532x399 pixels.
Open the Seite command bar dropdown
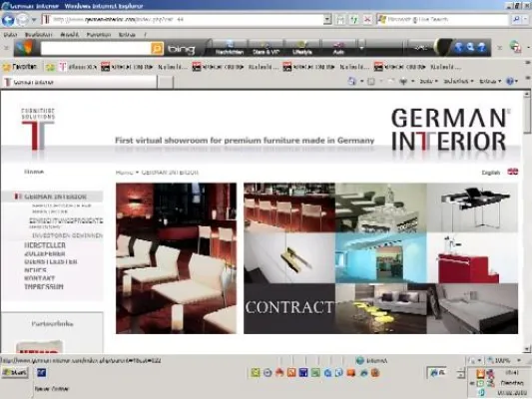[x=429, y=81]
